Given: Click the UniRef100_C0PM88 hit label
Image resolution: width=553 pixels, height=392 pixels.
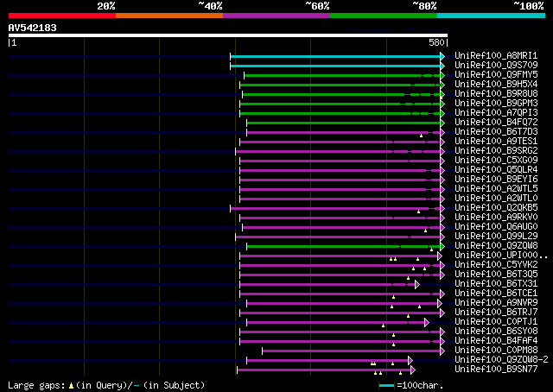Looking at the screenshot, I should tap(495, 351).
